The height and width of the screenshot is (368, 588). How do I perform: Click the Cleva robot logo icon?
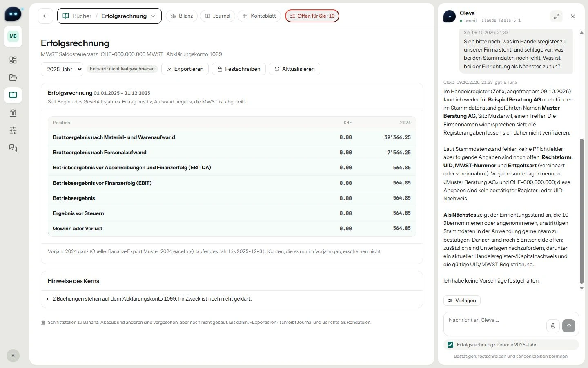point(13,14)
